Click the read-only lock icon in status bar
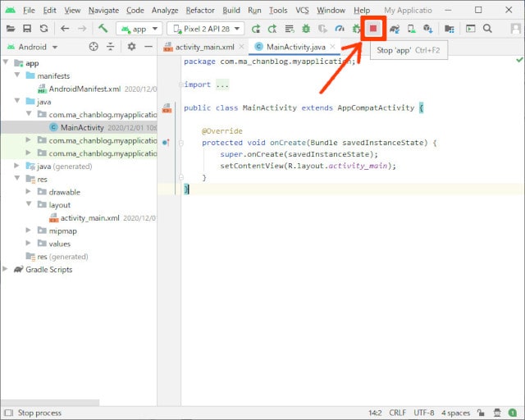This screenshot has width=525, height=420. [x=482, y=413]
